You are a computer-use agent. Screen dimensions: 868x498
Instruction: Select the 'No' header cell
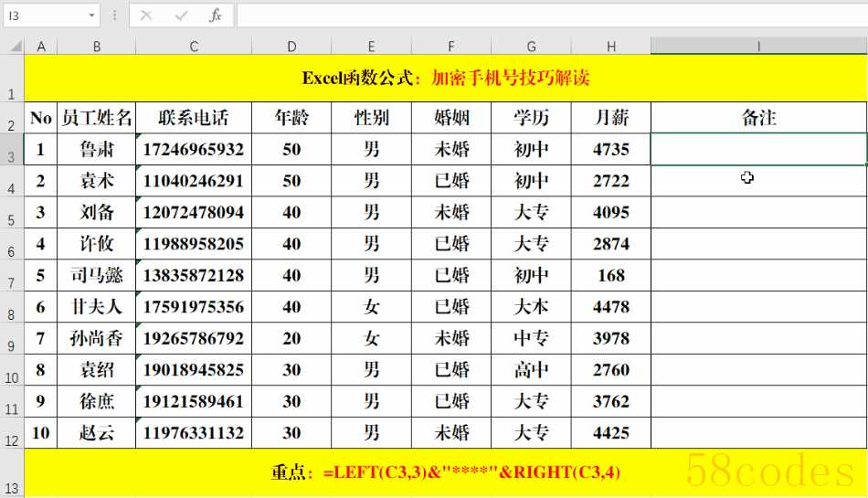click(41, 117)
